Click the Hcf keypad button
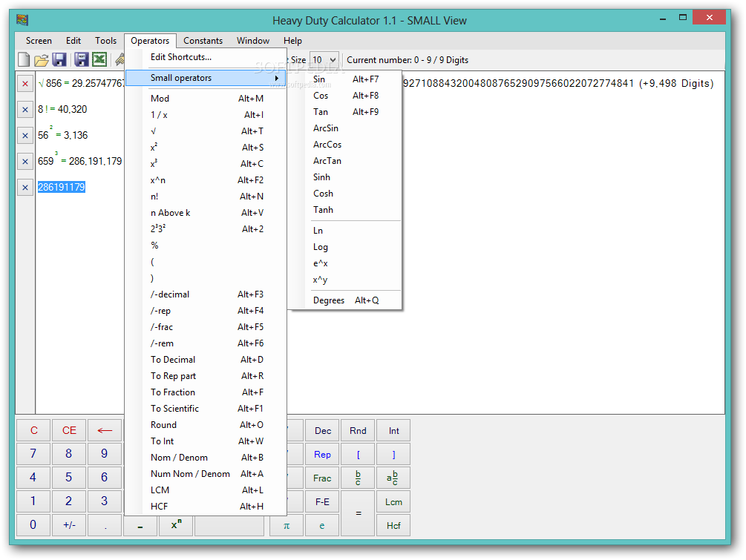The image size is (746, 560). tap(393, 525)
